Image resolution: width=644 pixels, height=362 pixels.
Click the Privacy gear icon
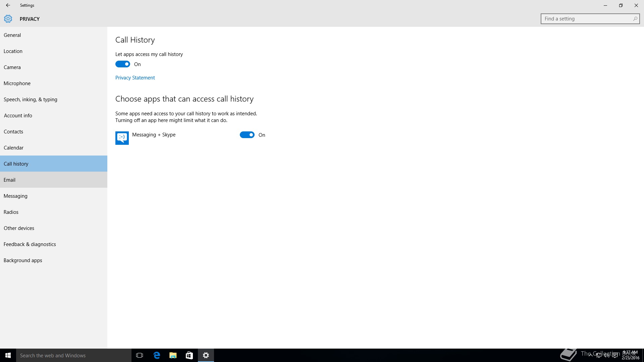(x=8, y=19)
